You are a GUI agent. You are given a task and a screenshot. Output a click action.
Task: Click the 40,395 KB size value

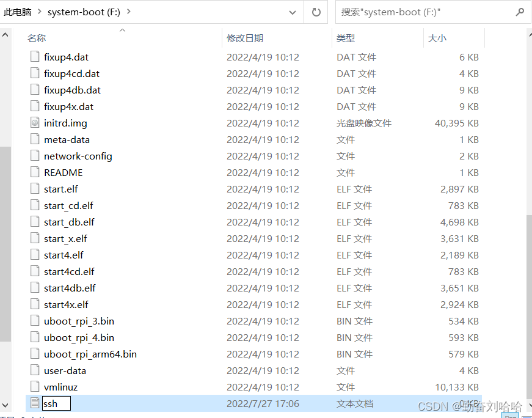coord(456,123)
